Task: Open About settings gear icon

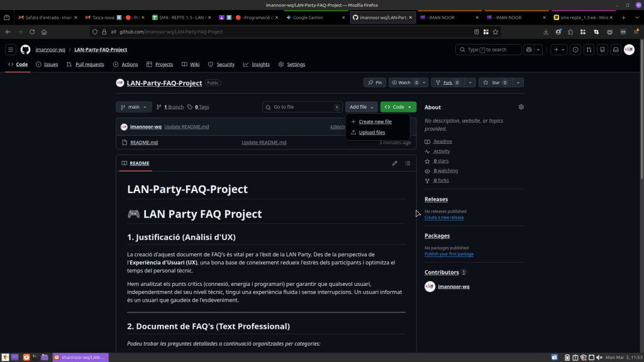Action: pyautogui.click(x=521, y=107)
